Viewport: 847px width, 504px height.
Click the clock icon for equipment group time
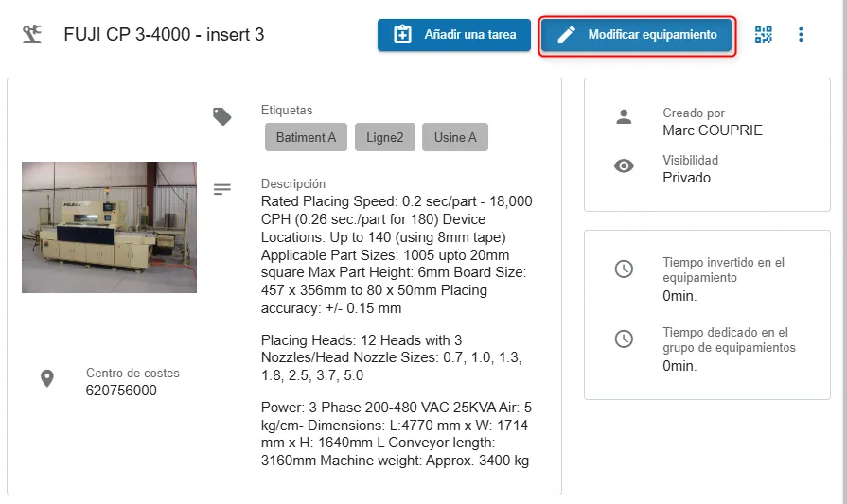624,339
